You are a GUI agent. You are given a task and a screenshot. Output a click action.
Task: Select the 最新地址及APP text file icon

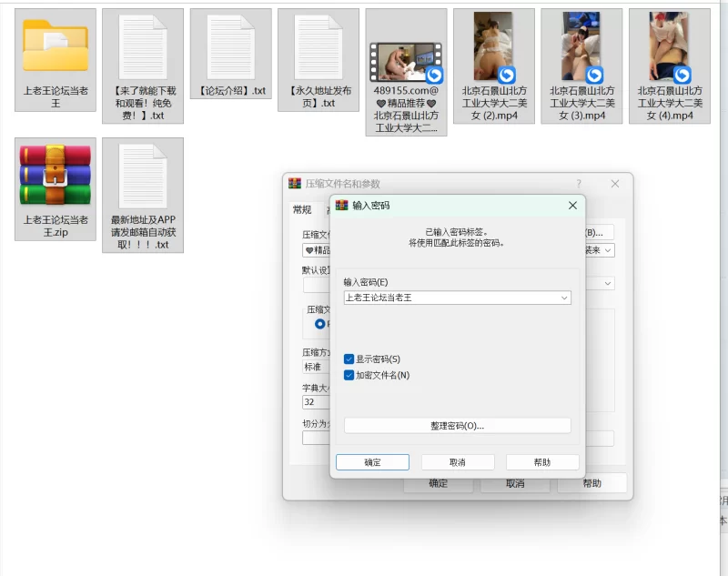click(143, 175)
